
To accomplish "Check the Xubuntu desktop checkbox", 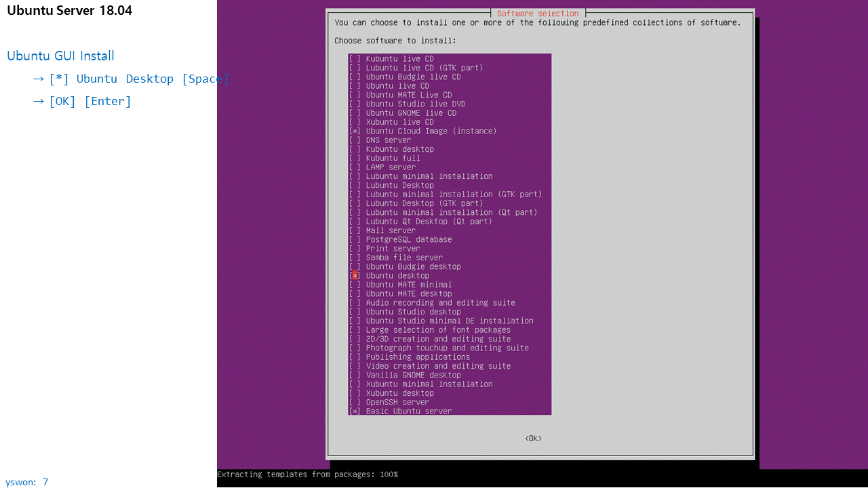I will pos(355,393).
